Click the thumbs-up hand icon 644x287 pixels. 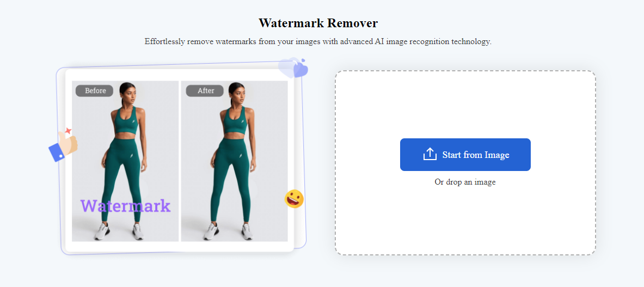[63, 146]
